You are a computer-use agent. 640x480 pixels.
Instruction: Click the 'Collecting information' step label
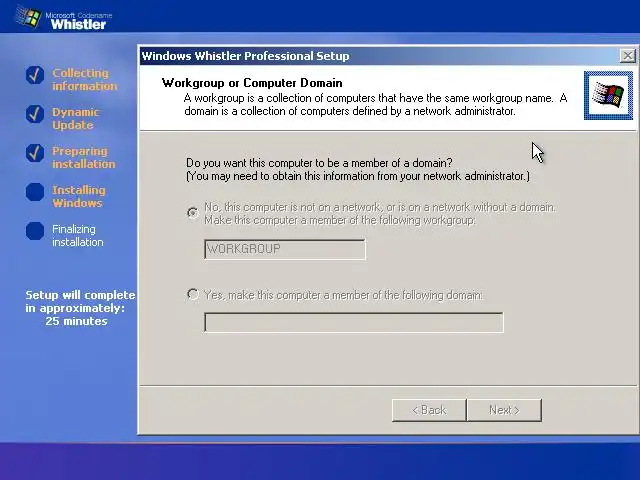(x=84, y=80)
